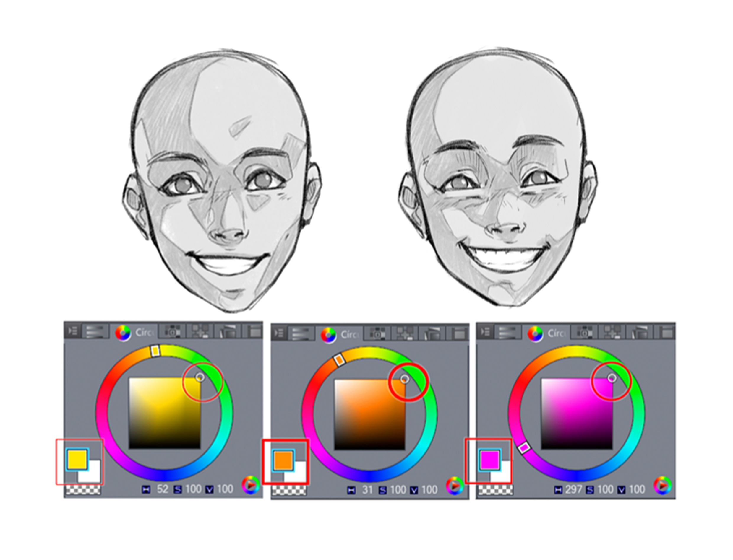The height and width of the screenshot is (560, 733).
Task: Select the orange main color swatch
Action: 283,460
